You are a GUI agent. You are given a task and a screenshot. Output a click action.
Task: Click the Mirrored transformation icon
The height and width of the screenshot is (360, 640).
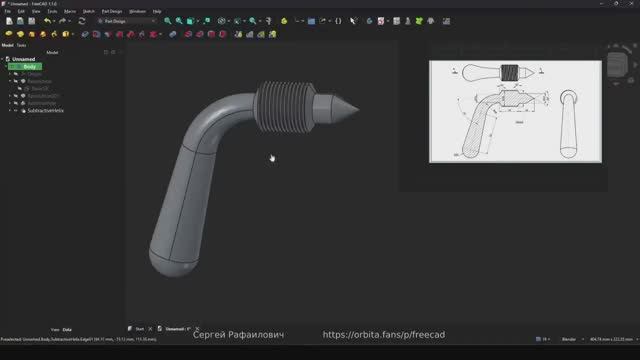pyautogui.click(x=238, y=34)
